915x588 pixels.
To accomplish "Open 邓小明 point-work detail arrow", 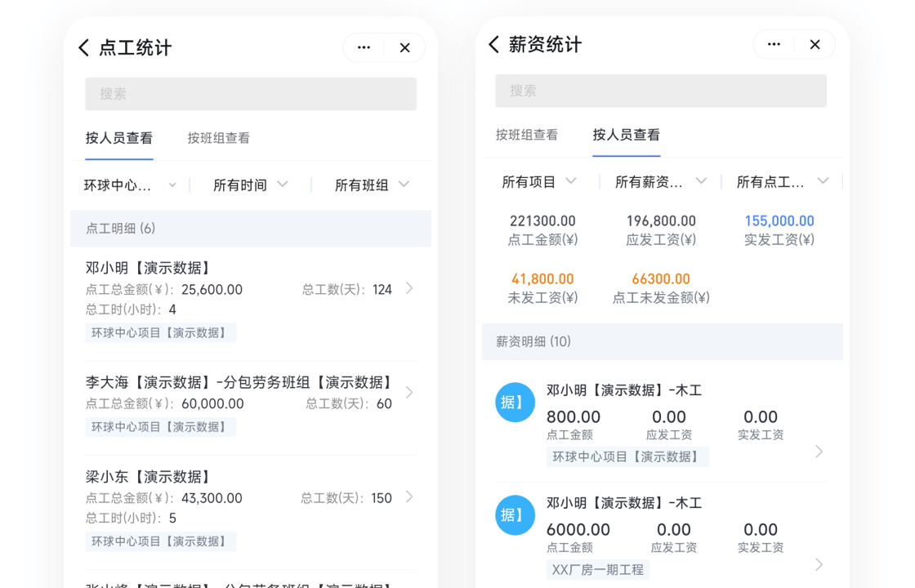I will tap(409, 288).
